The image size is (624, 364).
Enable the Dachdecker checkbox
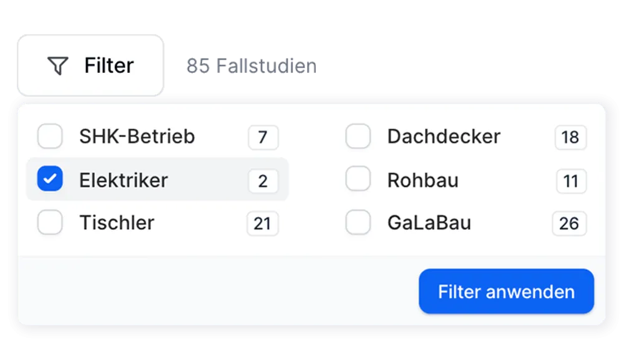pyautogui.click(x=358, y=136)
